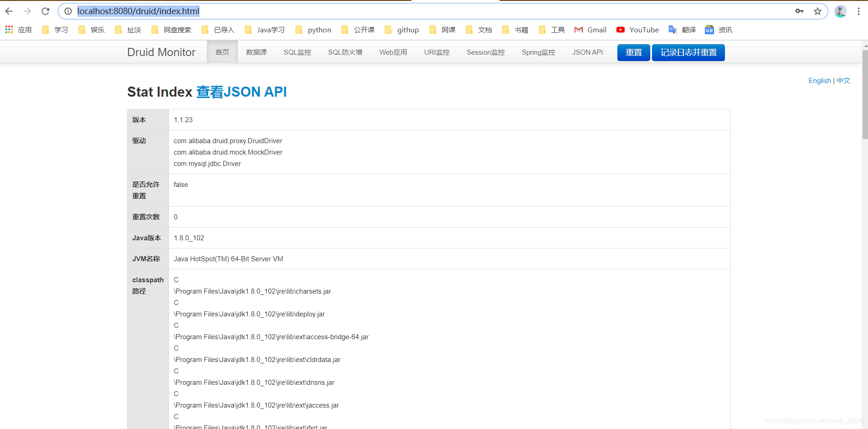The height and width of the screenshot is (429, 868).
Task: Open the python bookmark folder
Action: (x=313, y=30)
